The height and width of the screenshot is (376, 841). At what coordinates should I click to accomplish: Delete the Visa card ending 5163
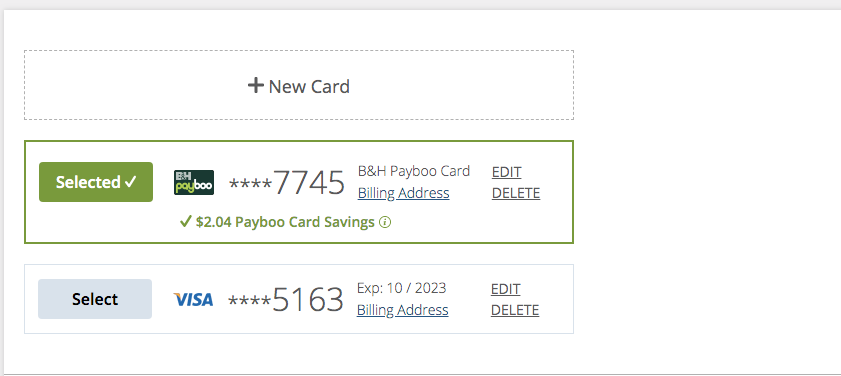point(515,310)
